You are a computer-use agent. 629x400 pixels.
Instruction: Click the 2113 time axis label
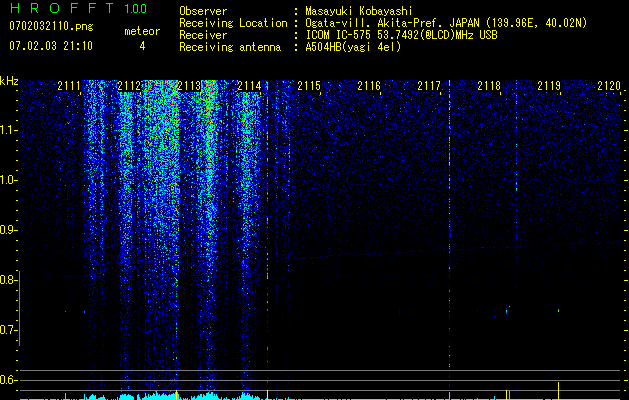pyautogui.click(x=189, y=86)
